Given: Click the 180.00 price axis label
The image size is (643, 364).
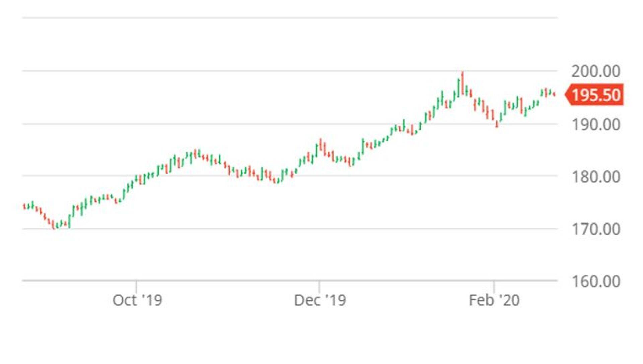Looking at the screenshot, I should (x=596, y=177).
